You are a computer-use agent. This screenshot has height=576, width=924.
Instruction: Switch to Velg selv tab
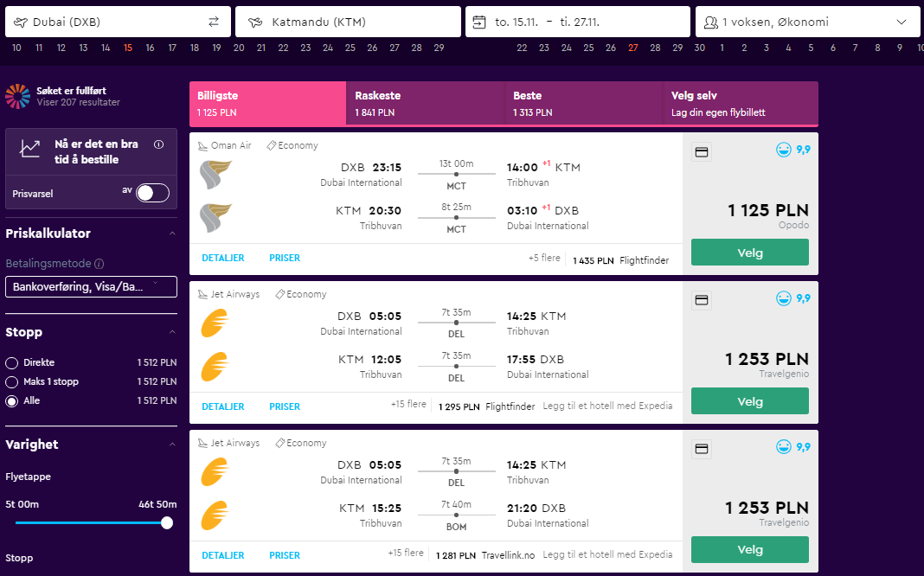coord(740,103)
